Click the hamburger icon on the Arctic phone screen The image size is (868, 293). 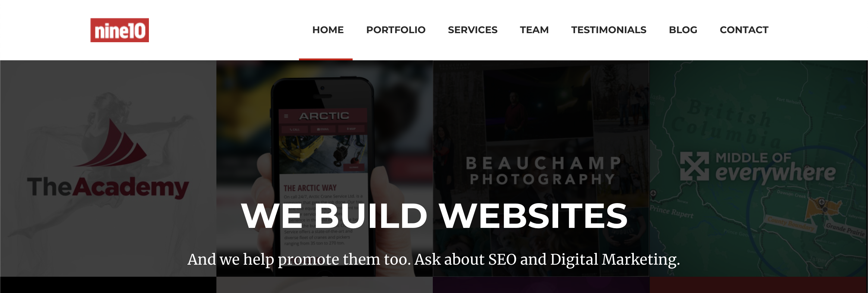(x=286, y=116)
